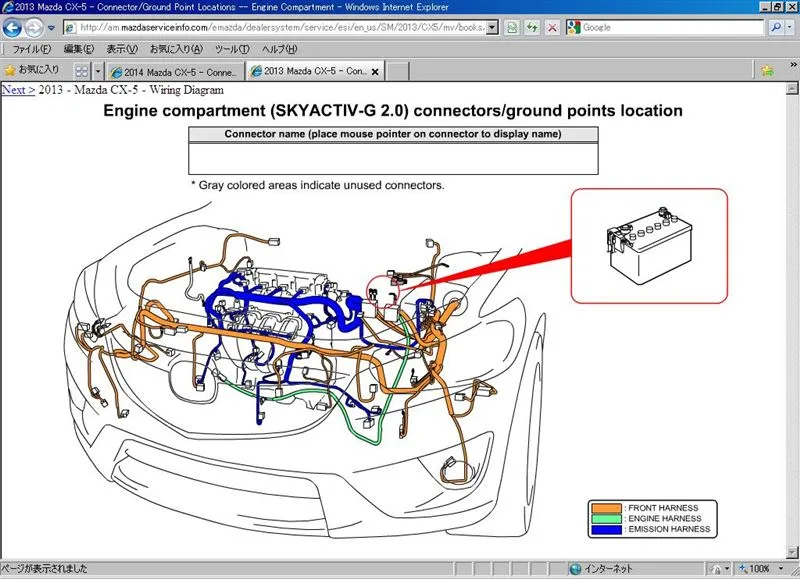Click the protected mode lock status icon

(715, 569)
